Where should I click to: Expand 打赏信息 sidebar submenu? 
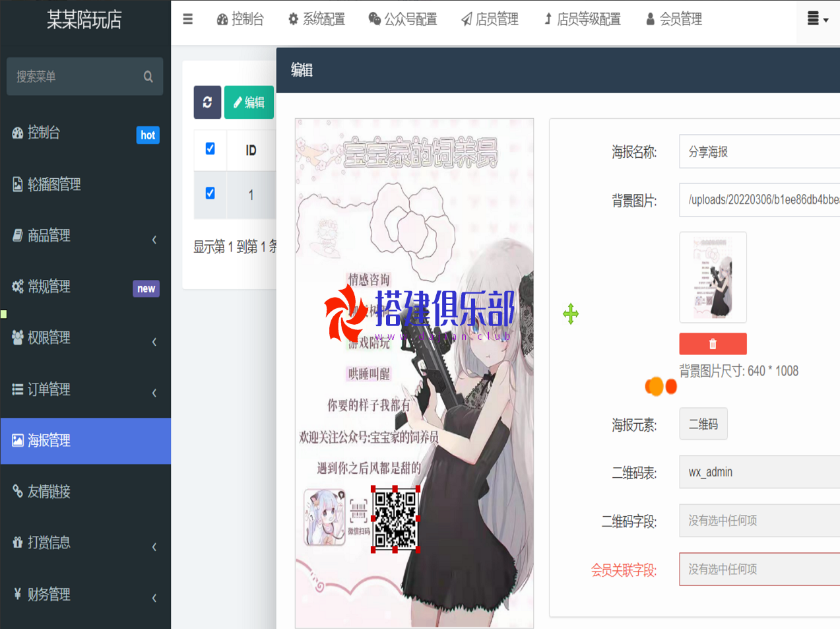tap(86, 543)
